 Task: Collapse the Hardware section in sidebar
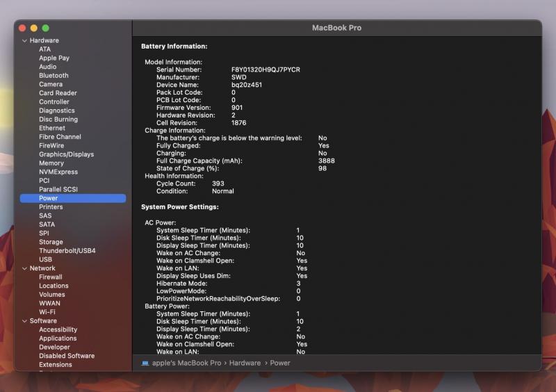(x=24, y=40)
